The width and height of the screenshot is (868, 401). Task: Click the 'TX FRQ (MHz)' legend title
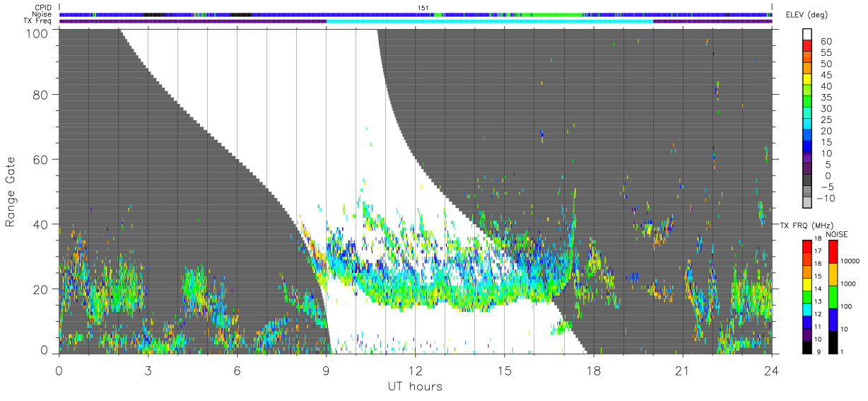(808, 225)
